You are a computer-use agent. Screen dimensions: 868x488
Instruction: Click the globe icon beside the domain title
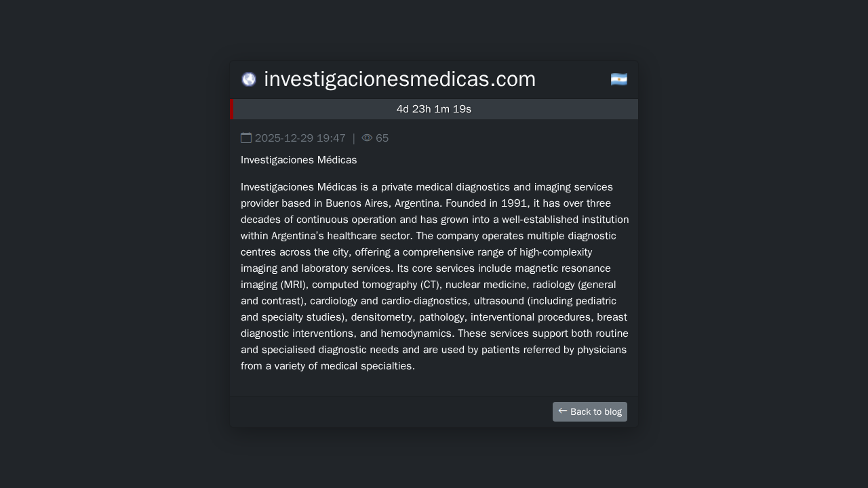tap(249, 79)
